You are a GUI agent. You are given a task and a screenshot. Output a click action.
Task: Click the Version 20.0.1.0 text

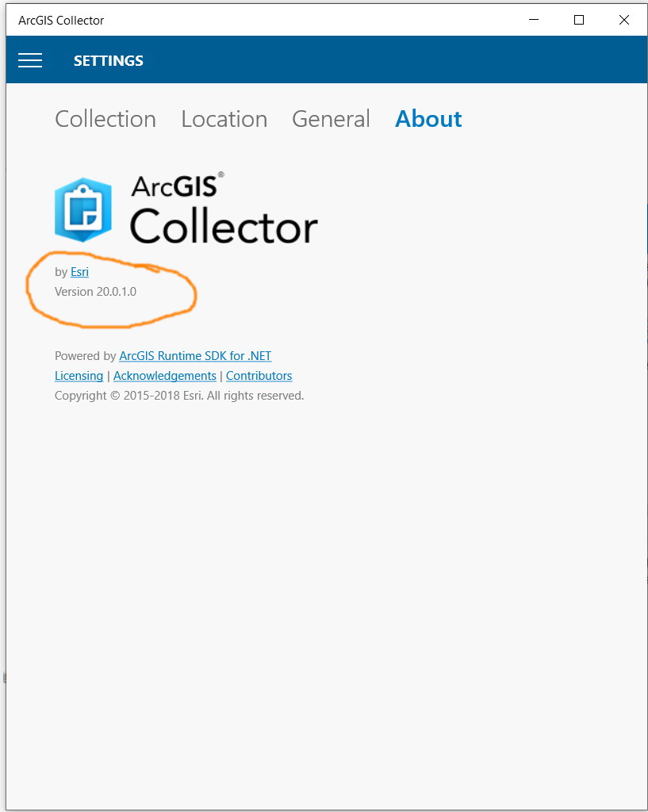click(95, 292)
